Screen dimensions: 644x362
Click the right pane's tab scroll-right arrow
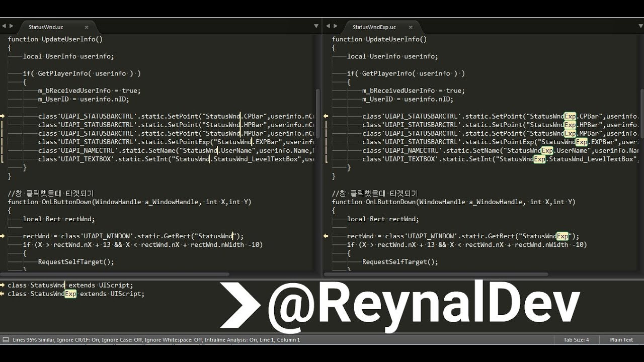(335, 26)
